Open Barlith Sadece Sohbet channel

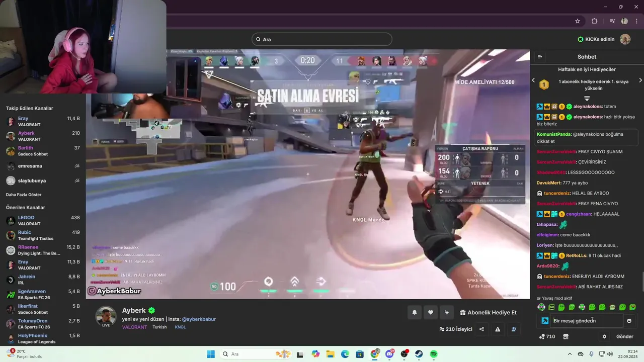click(x=43, y=151)
